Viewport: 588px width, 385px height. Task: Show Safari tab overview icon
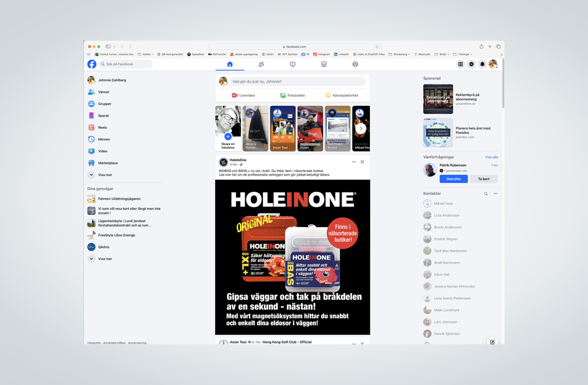[x=499, y=47]
